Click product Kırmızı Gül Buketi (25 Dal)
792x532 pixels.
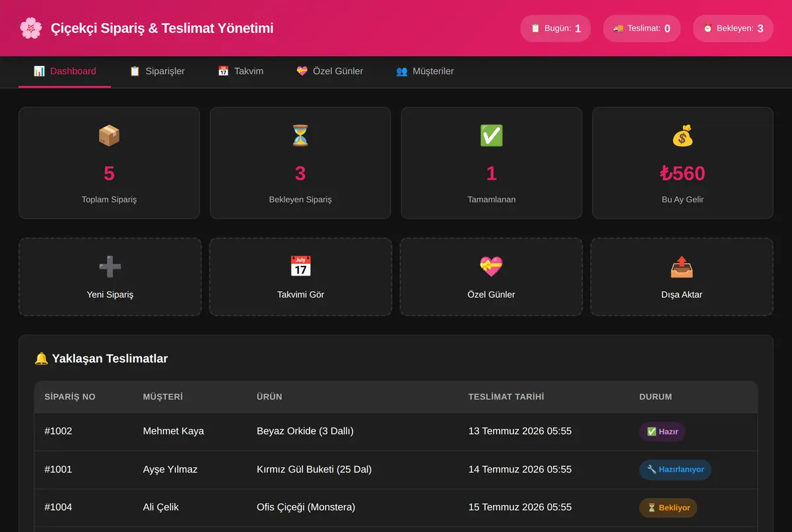tap(314, 469)
